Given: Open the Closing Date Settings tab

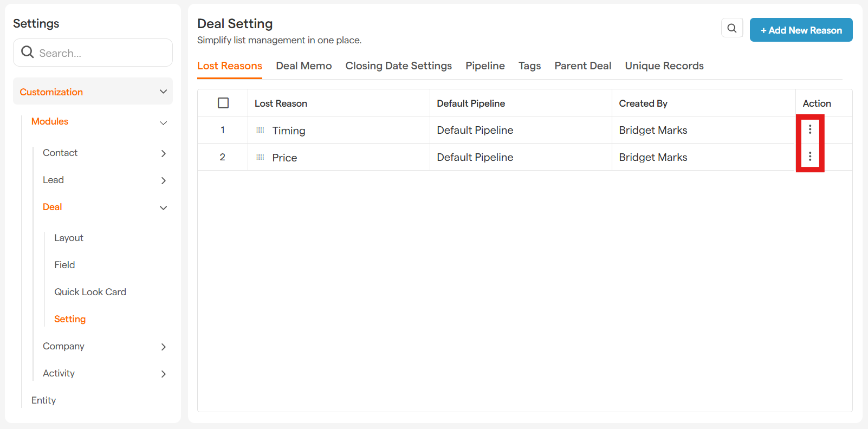Looking at the screenshot, I should tap(398, 66).
